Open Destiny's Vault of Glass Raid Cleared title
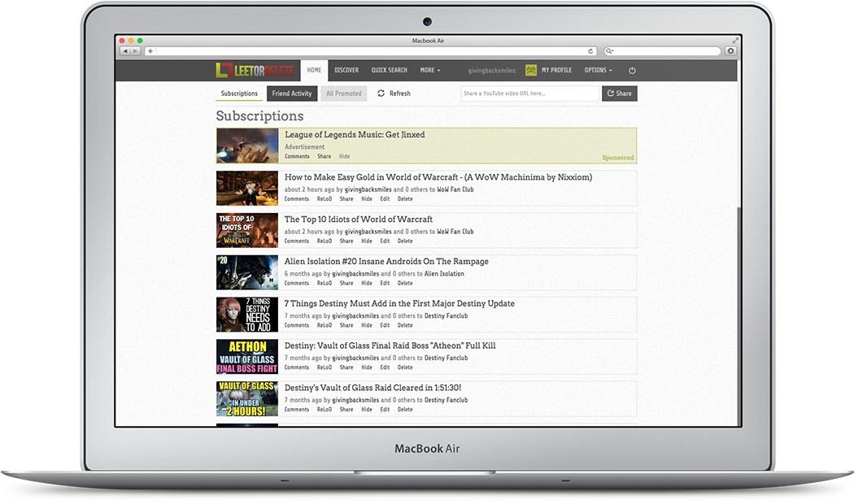 click(373, 388)
